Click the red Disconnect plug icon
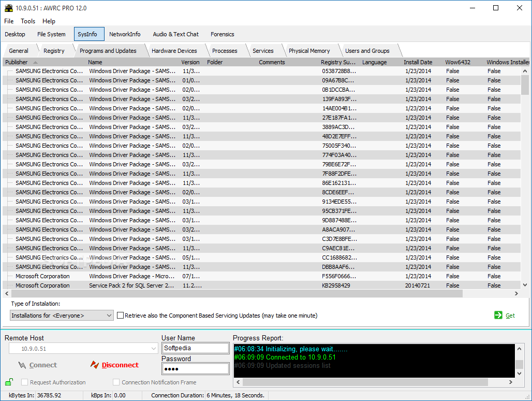 [x=95, y=365]
